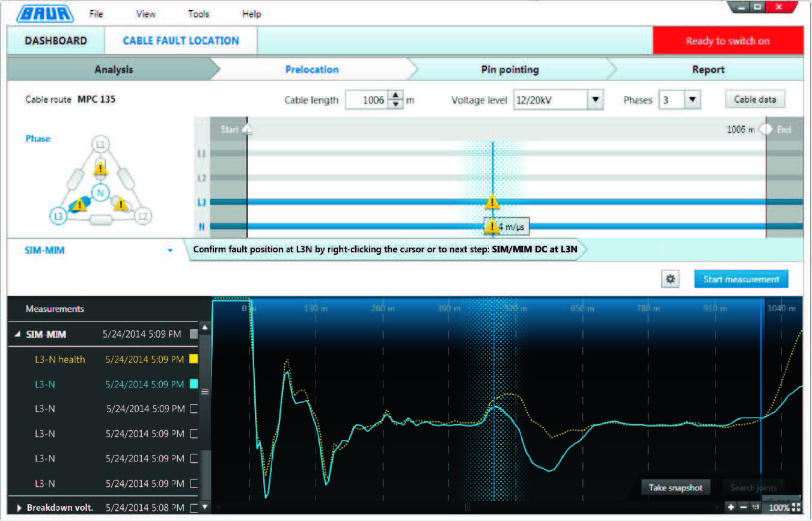Go to the Analysis step
This screenshot has width=812, height=521.
[114, 70]
